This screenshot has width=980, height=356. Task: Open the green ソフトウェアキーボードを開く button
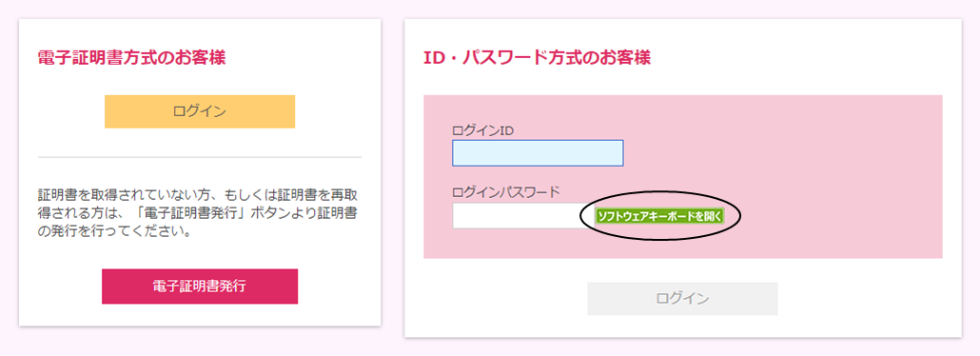(x=659, y=216)
